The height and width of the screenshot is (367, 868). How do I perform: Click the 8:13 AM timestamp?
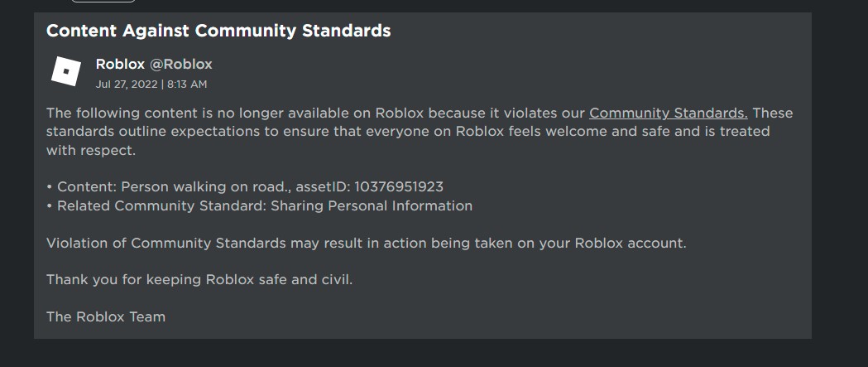click(x=186, y=85)
